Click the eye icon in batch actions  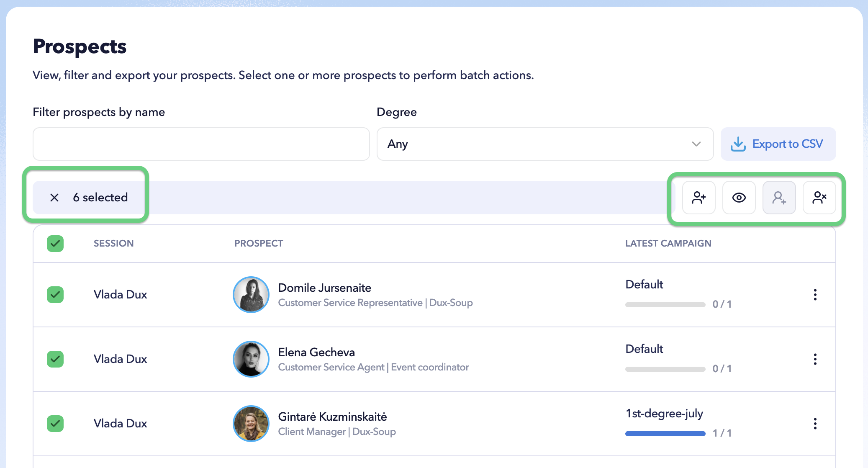coord(739,198)
